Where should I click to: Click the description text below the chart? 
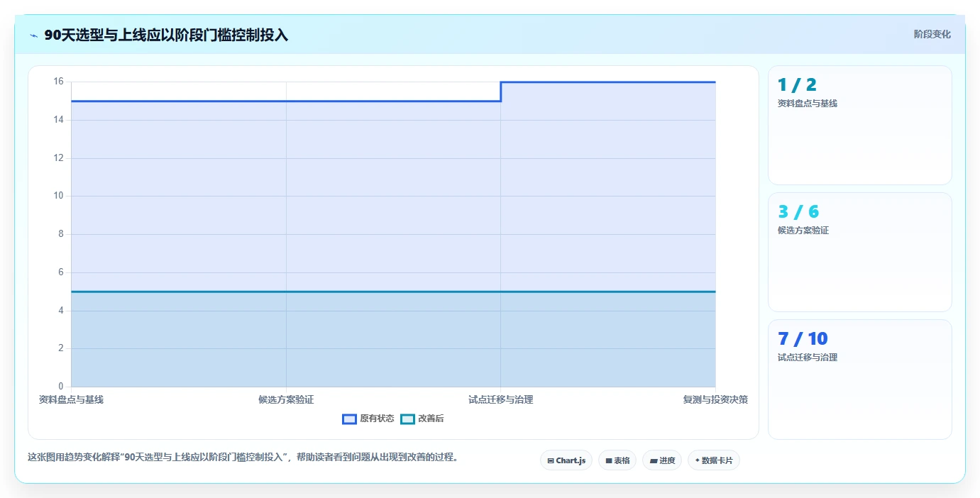(x=243, y=458)
